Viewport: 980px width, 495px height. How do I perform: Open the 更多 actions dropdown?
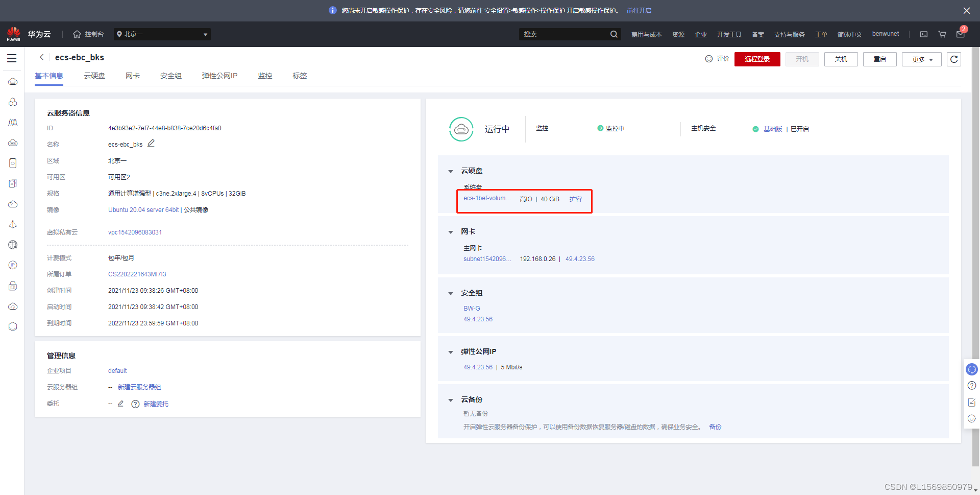pyautogui.click(x=921, y=59)
